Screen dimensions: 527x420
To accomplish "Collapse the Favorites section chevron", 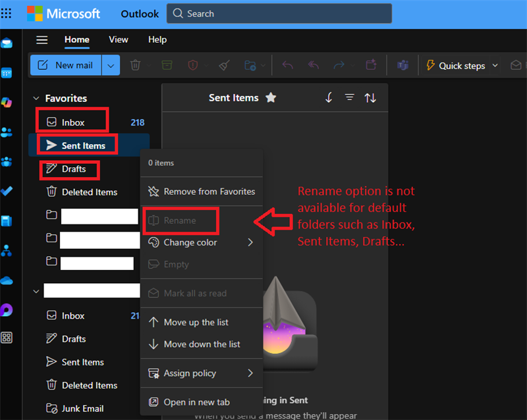I will (x=36, y=98).
